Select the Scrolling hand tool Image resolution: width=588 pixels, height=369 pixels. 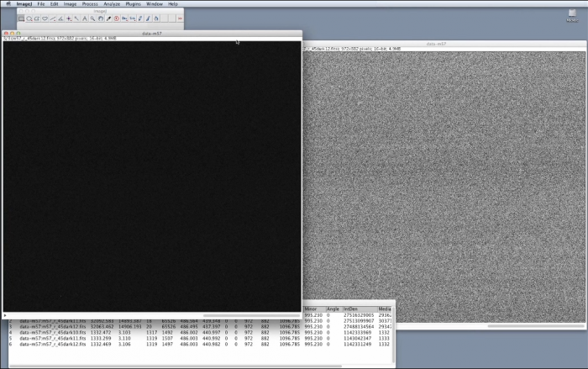(101, 18)
